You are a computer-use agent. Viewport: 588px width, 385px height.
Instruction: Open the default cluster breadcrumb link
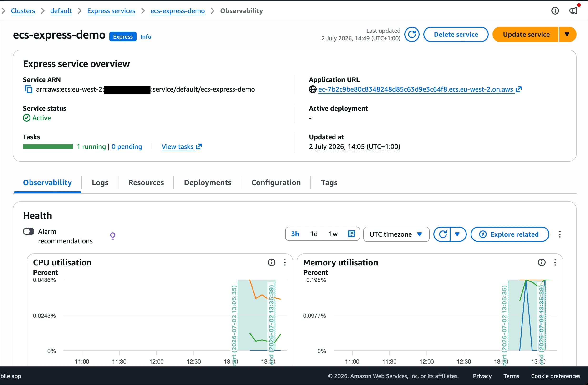pyautogui.click(x=61, y=11)
